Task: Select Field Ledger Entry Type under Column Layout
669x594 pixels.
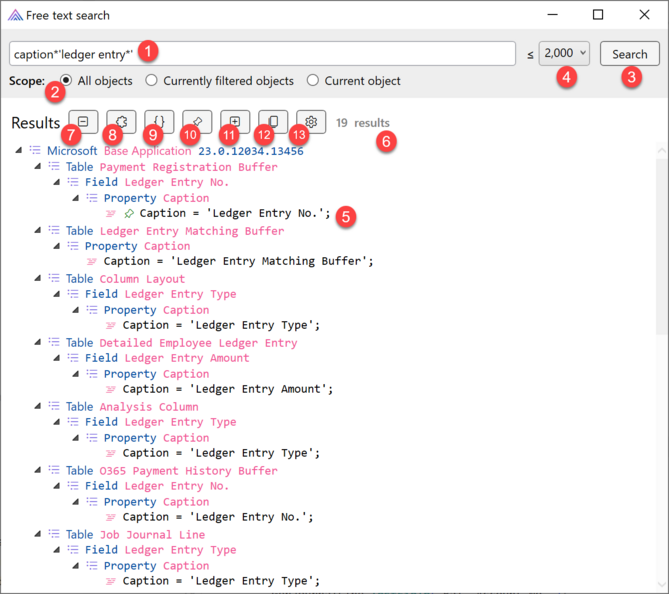Action: tap(160, 294)
